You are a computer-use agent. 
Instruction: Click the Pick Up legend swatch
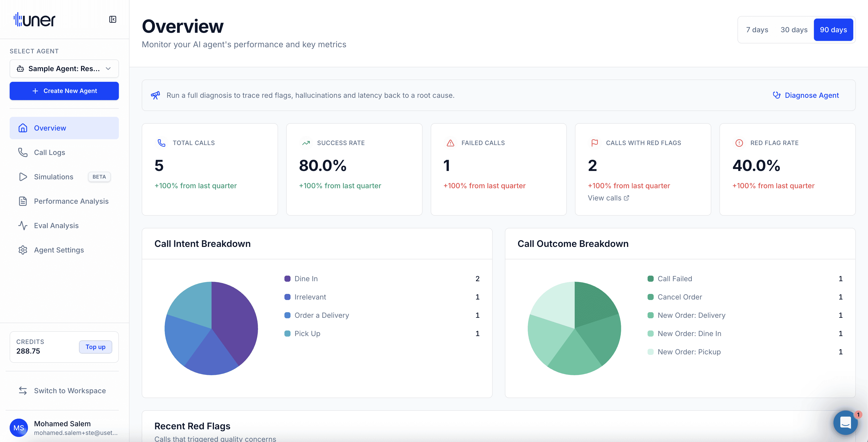287,334
